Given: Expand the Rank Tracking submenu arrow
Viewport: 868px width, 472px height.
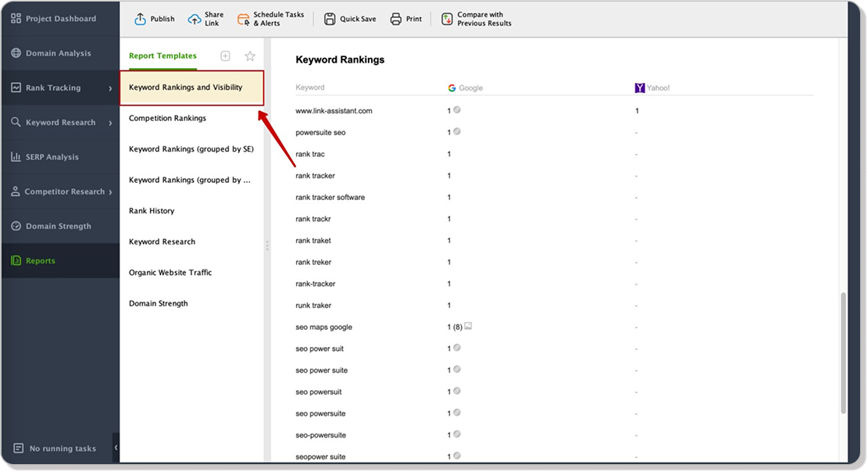Looking at the screenshot, I should [x=110, y=88].
